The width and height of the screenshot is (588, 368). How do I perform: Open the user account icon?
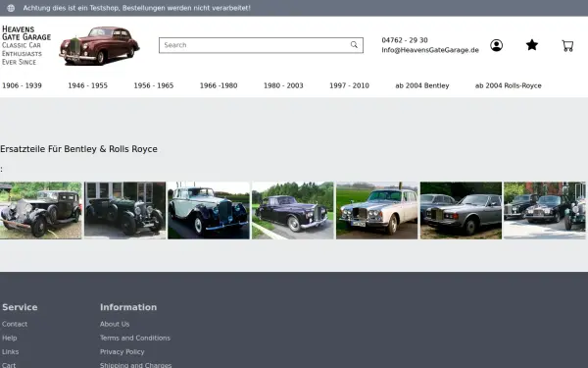pyautogui.click(x=496, y=45)
